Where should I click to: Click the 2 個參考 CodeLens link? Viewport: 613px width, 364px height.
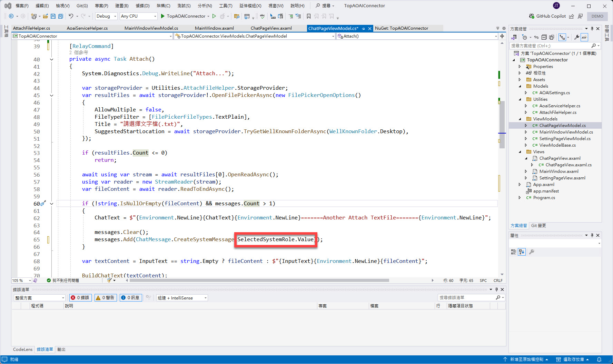coord(79,52)
